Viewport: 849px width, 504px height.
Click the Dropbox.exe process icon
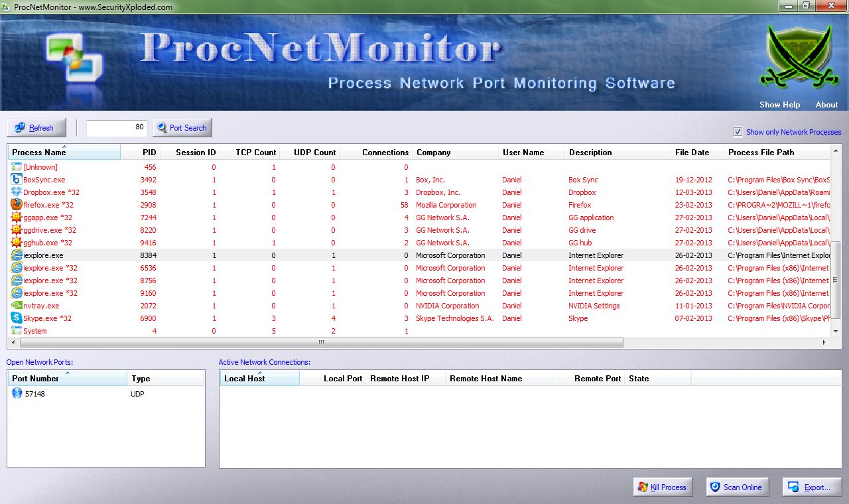[x=15, y=192]
